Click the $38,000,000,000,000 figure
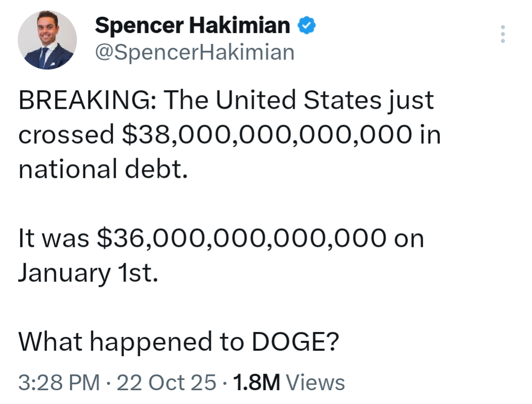 [266, 135]
